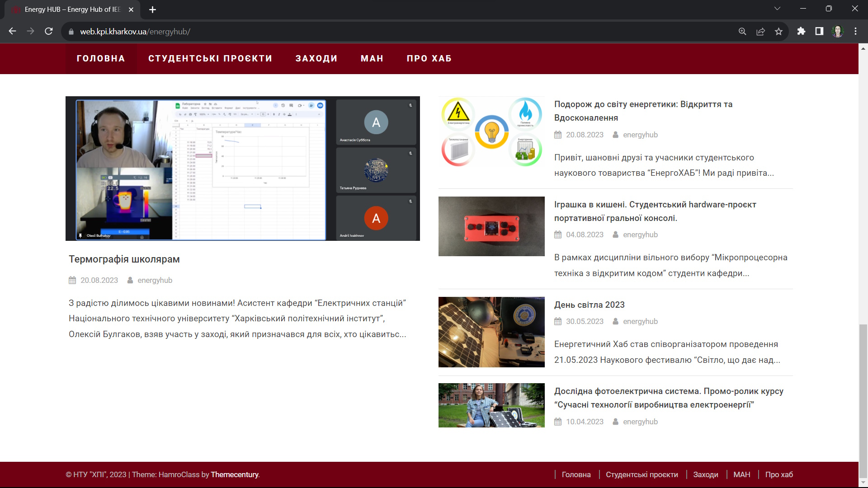This screenshot has width=868, height=488.
Task: Open the День світла 2023 post
Action: (x=590, y=305)
